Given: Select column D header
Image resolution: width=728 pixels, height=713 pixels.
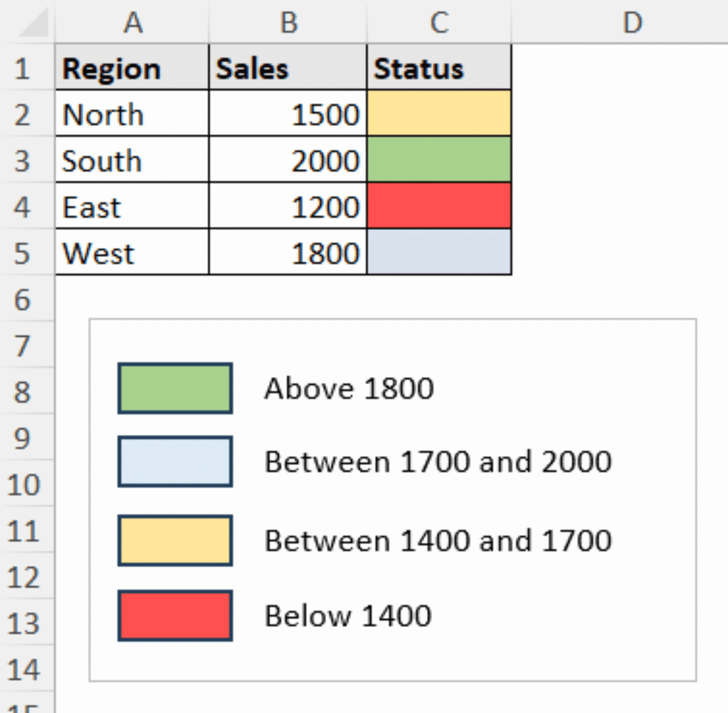Looking at the screenshot, I should [x=632, y=22].
